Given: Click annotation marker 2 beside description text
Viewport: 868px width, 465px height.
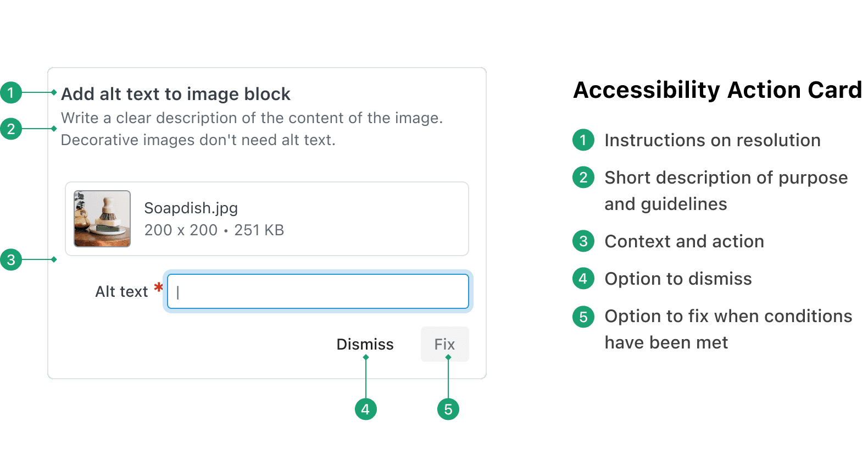Looking at the screenshot, I should tap(11, 129).
